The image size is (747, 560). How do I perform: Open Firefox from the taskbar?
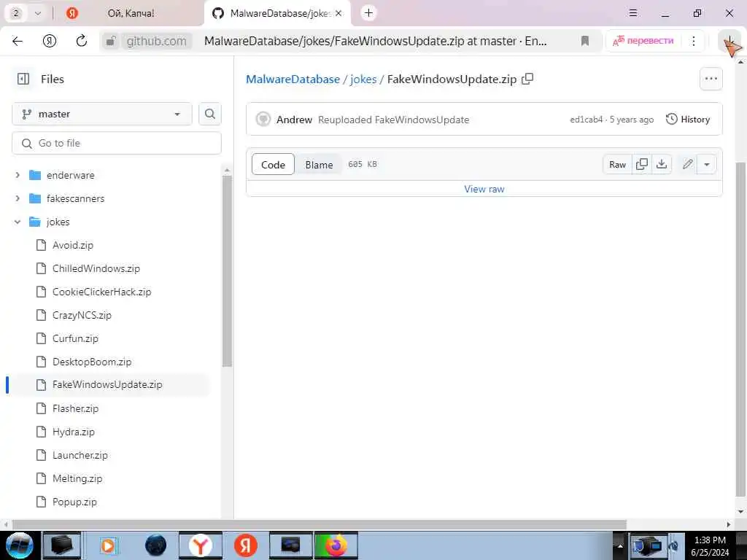coord(336,545)
